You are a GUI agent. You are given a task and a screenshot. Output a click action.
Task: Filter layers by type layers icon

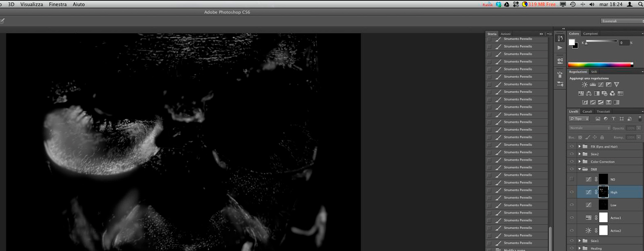613,118
